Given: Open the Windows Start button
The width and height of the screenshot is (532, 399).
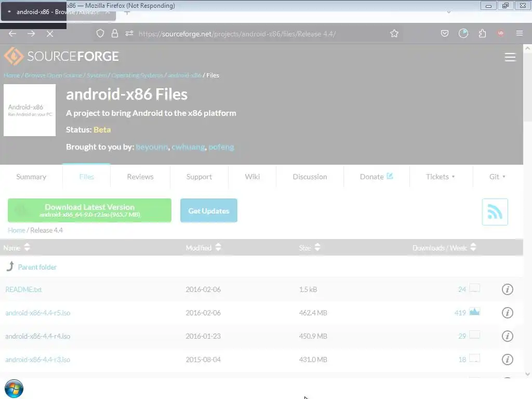Looking at the screenshot, I should [x=14, y=389].
